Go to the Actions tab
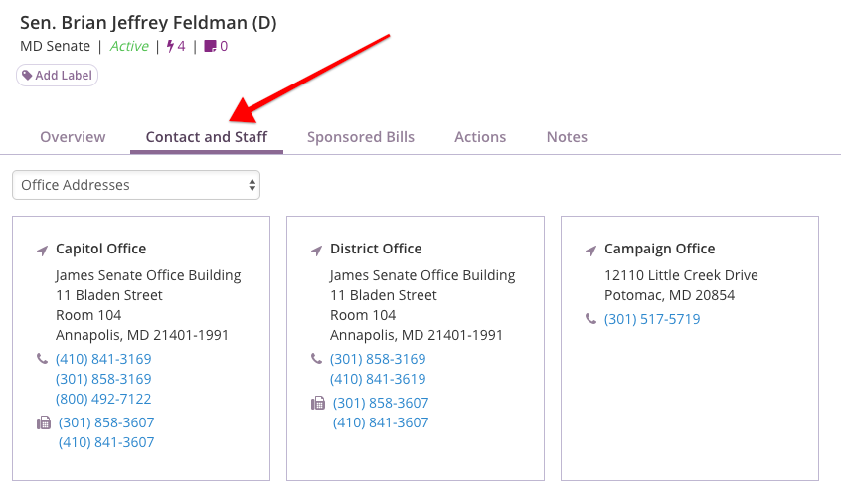 coord(480,137)
